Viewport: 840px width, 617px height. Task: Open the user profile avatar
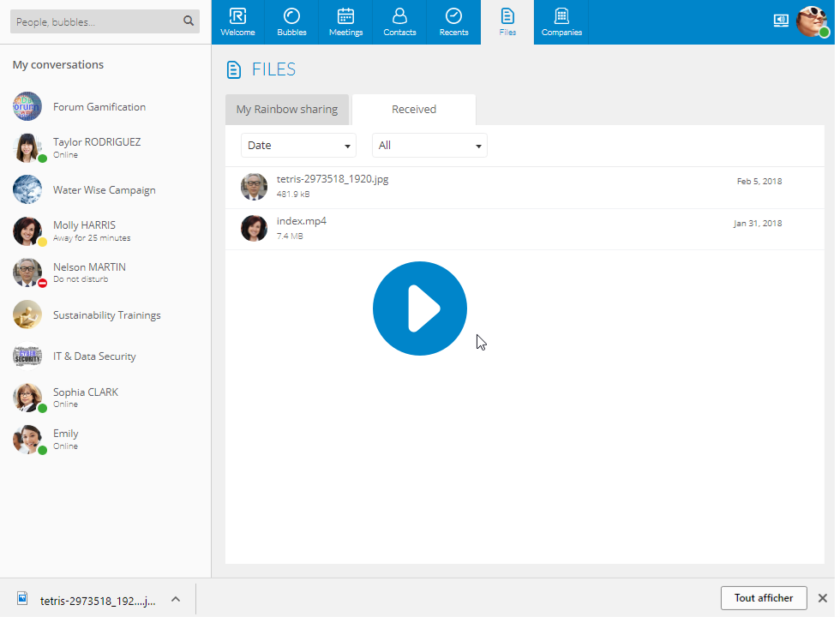(813, 21)
